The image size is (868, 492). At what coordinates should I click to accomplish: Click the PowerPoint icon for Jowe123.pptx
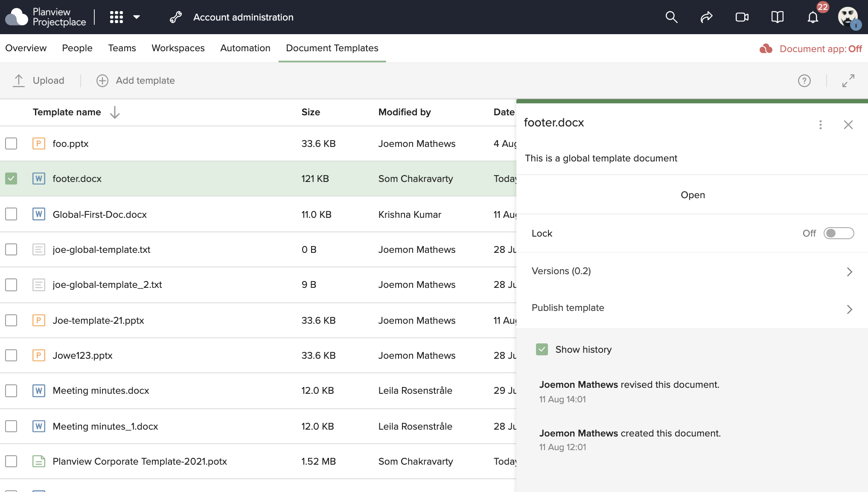pyautogui.click(x=39, y=355)
